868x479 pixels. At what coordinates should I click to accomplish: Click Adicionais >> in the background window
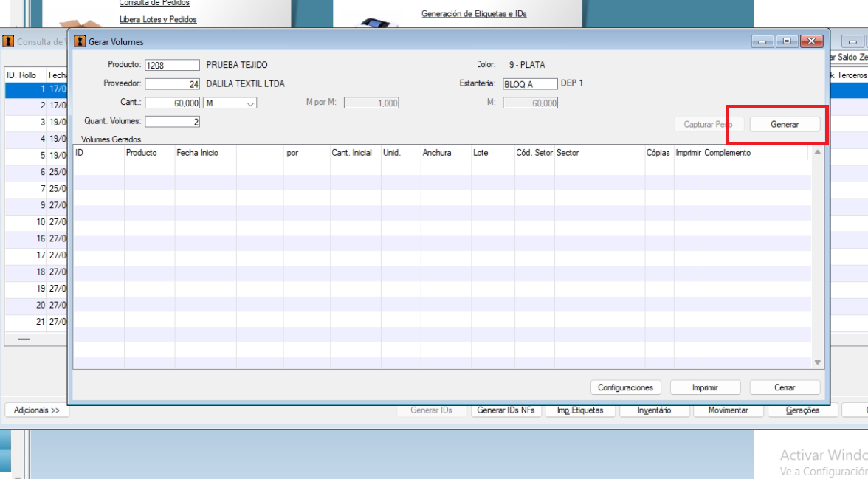coord(37,410)
